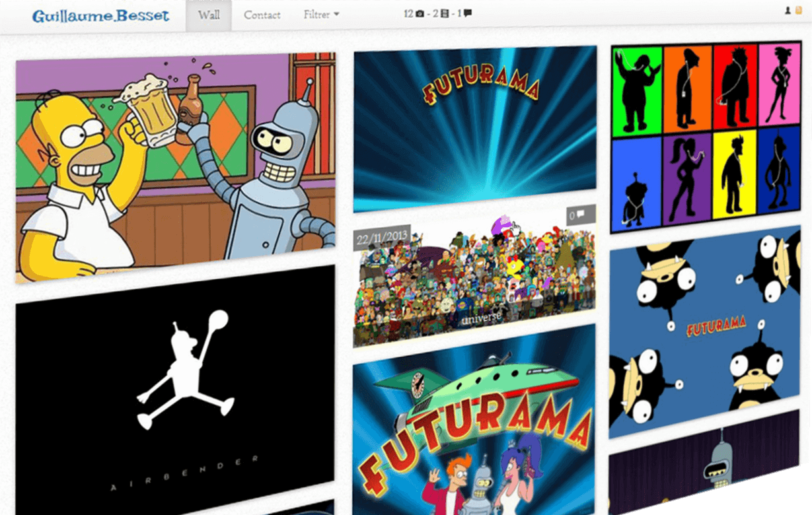Click the user profile icon
The image size is (812, 515).
coord(788,11)
